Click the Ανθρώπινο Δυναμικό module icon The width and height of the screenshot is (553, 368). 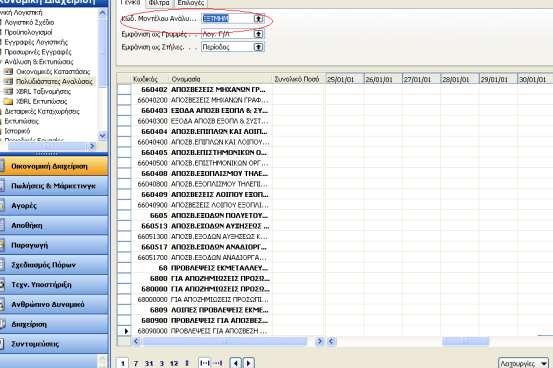[x=2, y=304]
